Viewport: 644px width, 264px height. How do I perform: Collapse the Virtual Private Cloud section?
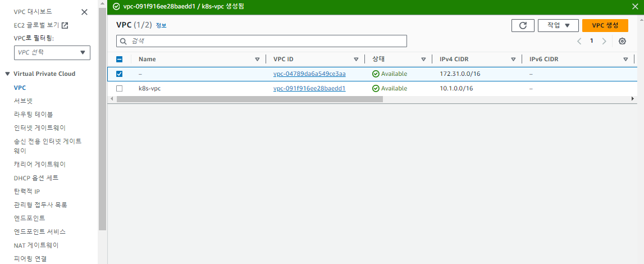[7, 74]
